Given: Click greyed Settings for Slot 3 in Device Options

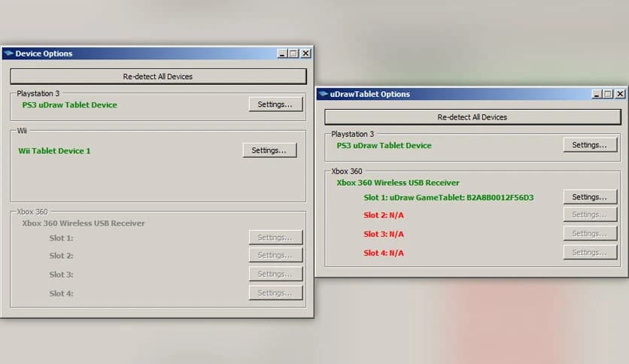Looking at the screenshot, I should tap(275, 274).
